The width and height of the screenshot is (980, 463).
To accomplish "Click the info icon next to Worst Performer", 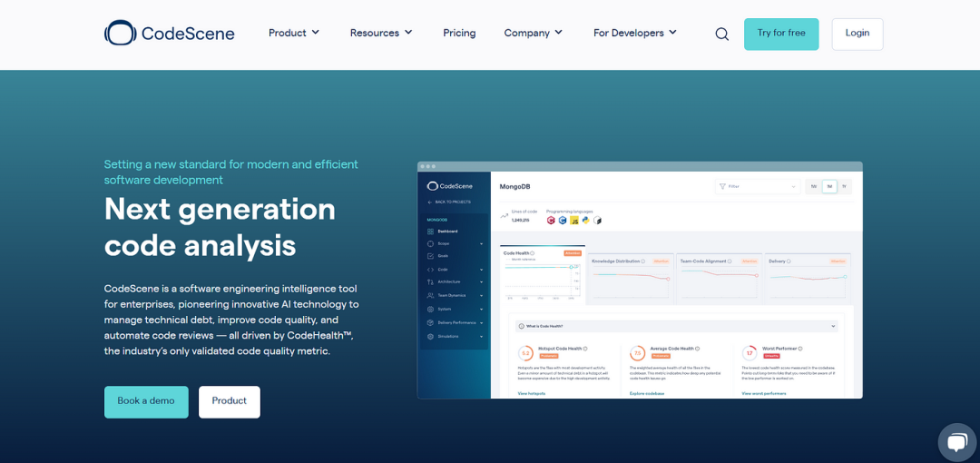I will point(800,349).
